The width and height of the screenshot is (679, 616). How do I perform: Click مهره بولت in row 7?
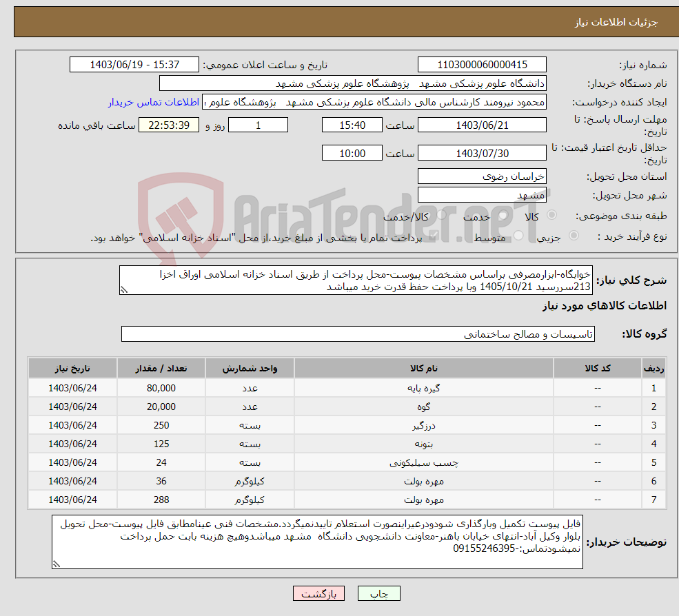(x=423, y=500)
